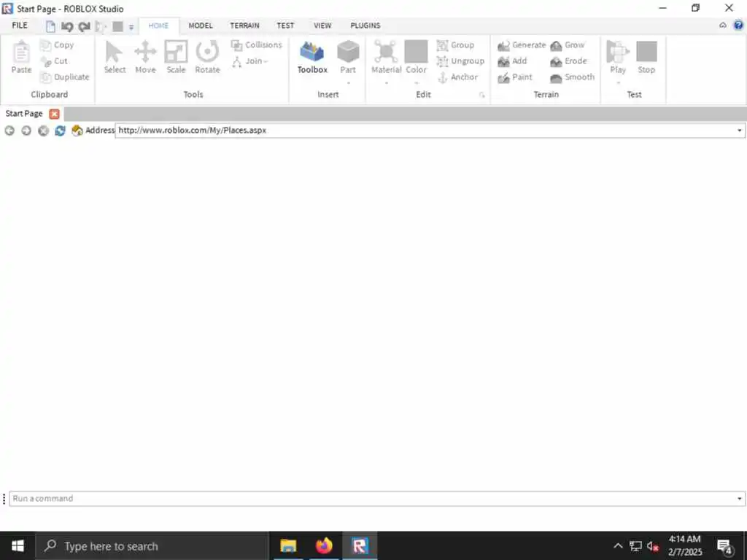Viewport: 747px width, 560px height.
Task: Click Duplicate in the Clipboard group
Action: tap(65, 77)
